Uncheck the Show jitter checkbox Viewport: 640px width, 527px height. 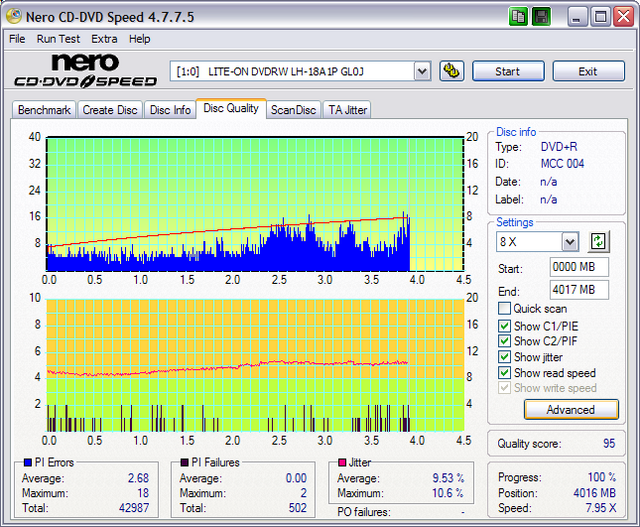(504, 357)
